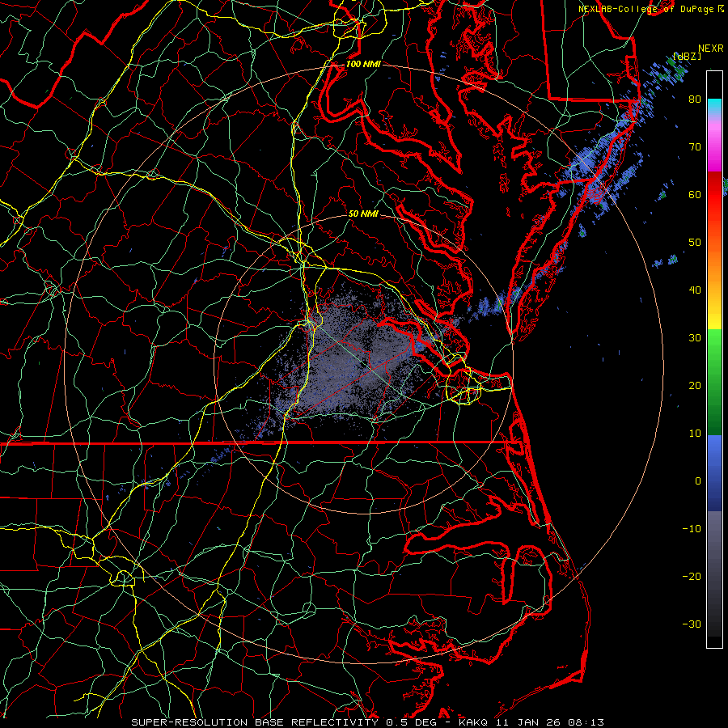Click the cyan segment of the dBZ color bar
This screenshot has width=728, height=728.
[714, 107]
